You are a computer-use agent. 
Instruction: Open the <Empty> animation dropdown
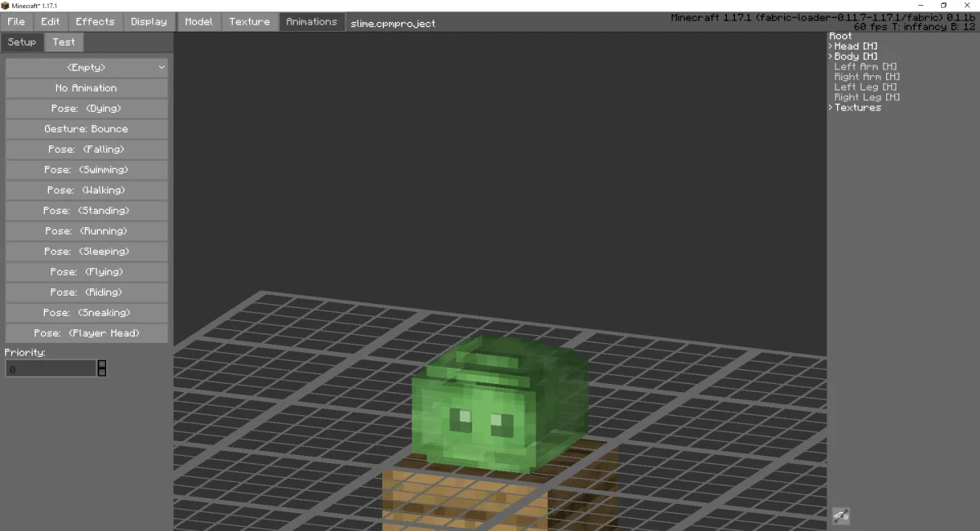[87, 67]
